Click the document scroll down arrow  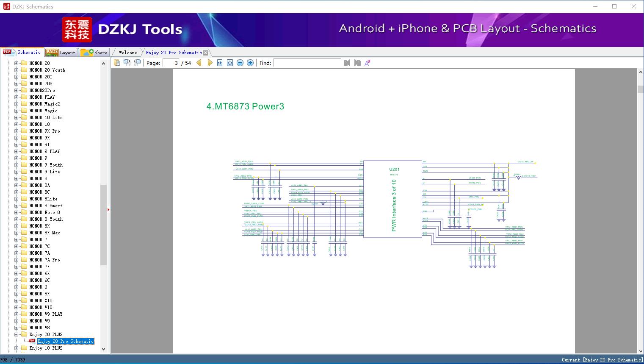641,350
